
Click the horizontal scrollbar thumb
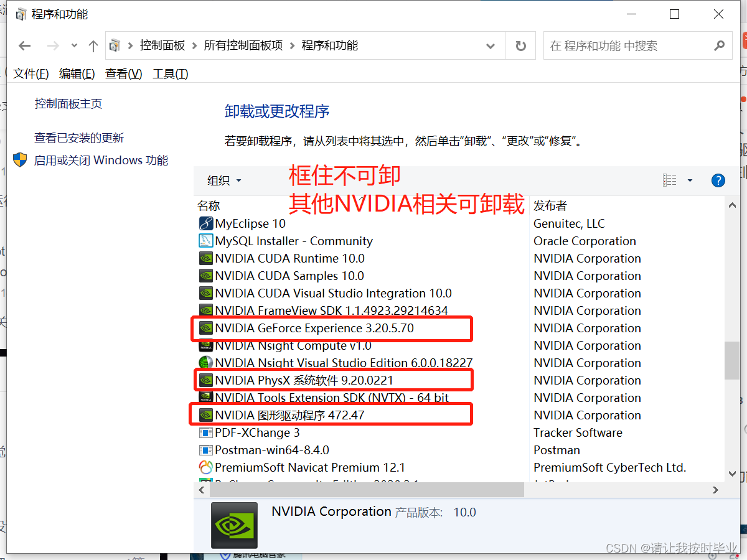click(367, 490)
